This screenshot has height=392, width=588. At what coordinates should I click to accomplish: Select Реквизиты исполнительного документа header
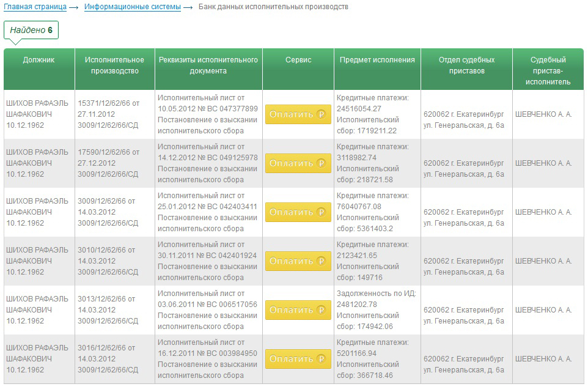pyautogui.click(x=208, y=65)
